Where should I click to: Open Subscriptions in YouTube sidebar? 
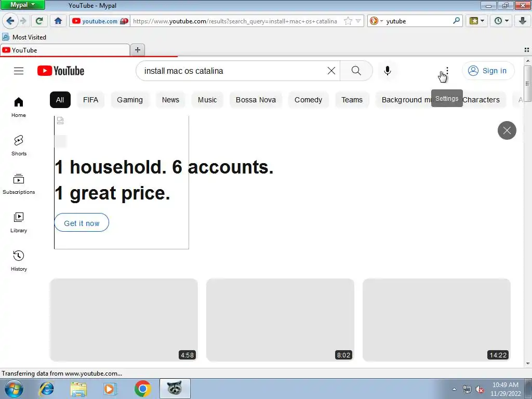[x=19, y=184]
